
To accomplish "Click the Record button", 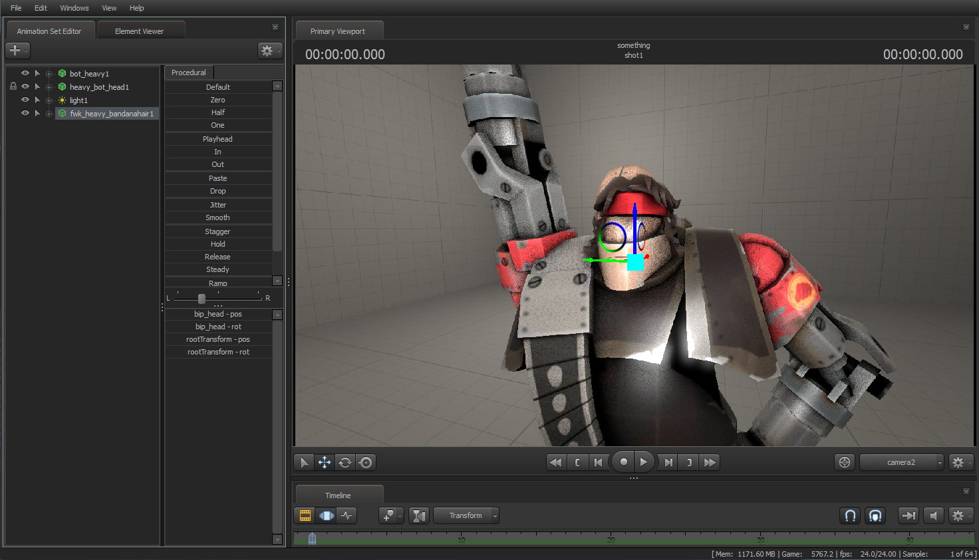I will point(623,462).
